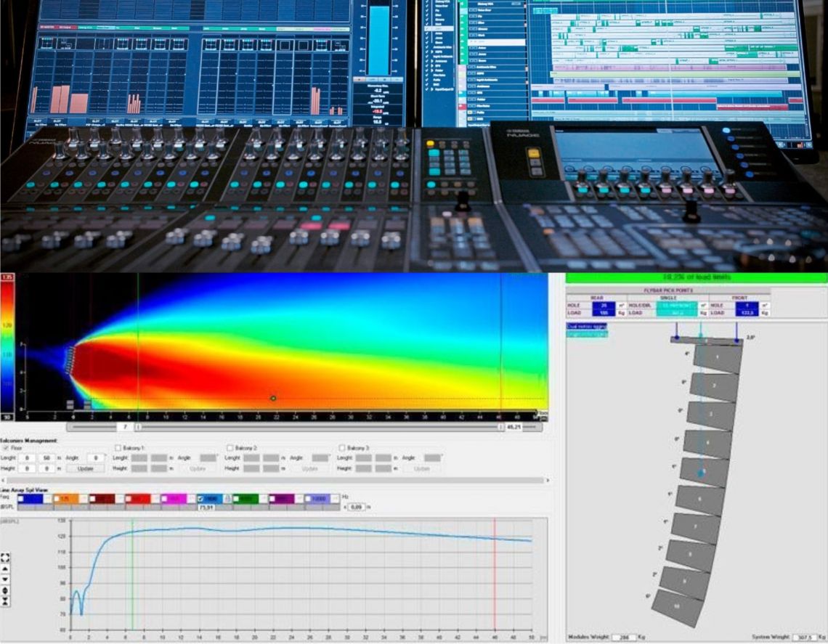Select array module 10 in rigging view
Image resolution: width=828 pixels, height=644 pixels.
coord(677,606)
